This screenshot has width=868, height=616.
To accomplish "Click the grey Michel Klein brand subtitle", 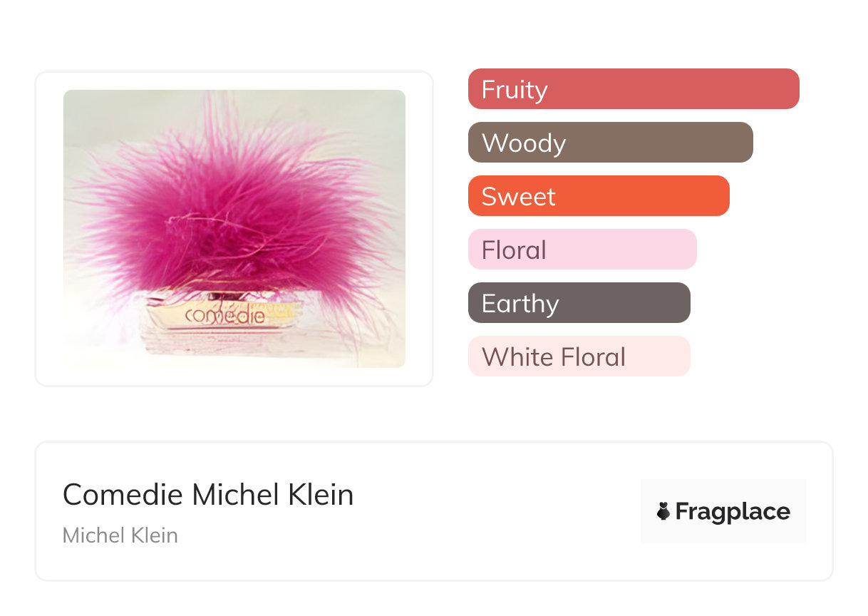I will coord(120,535).
